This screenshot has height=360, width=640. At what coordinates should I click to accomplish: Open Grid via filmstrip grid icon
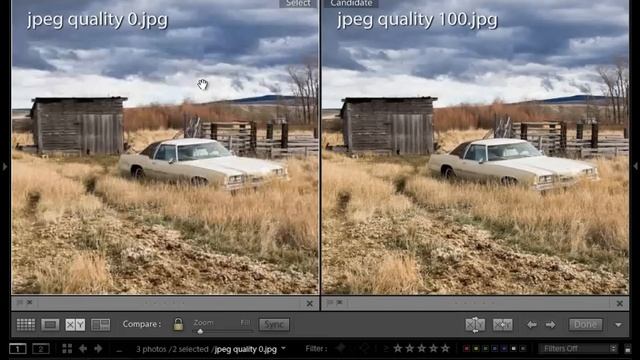pyautogui.click(x=67, y=349)
